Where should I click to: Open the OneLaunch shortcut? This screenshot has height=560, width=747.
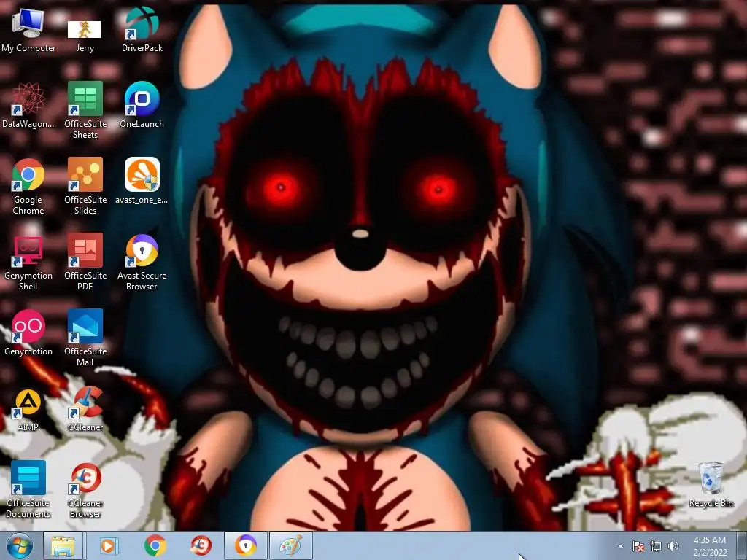142,105
